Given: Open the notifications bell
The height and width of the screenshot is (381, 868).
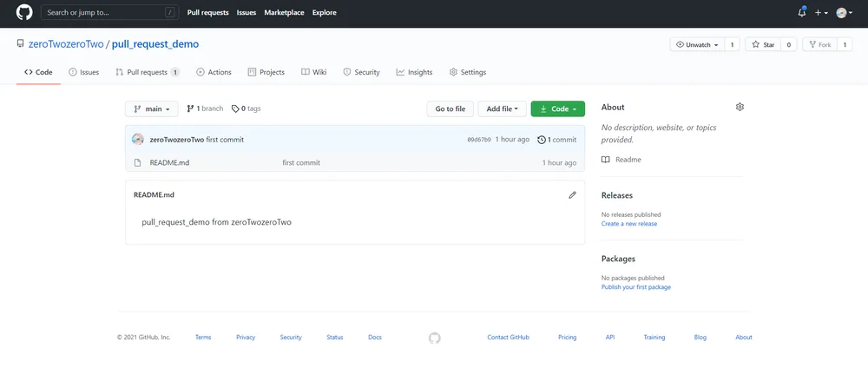Looking at the screenshot, I should pyautogui.click(x=802, y=12).
